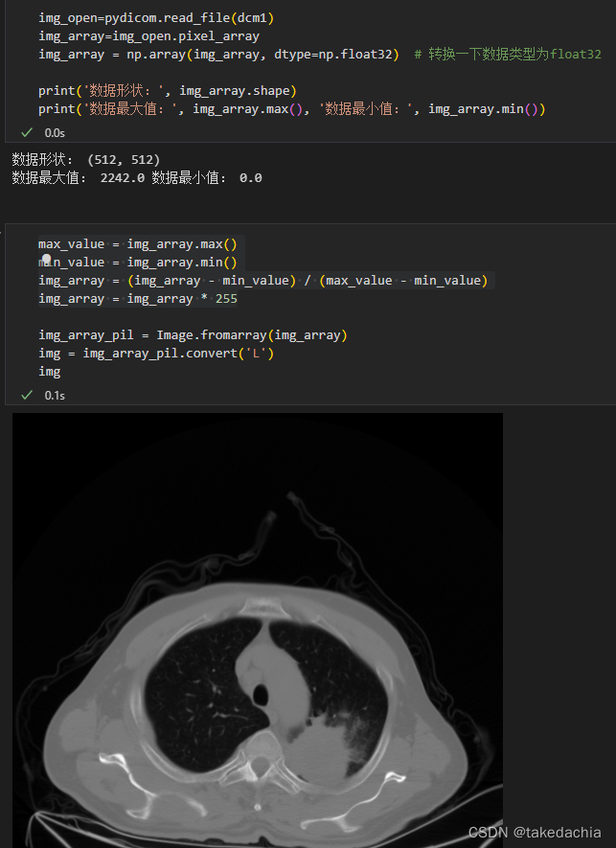
Task: Click the float32 comment text
Action: tap(508, 54)
